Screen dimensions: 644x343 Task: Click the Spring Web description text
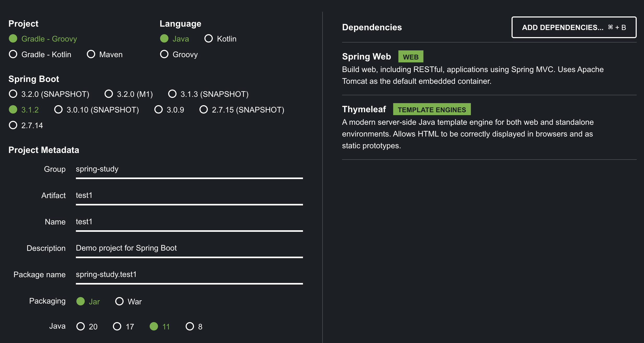pyautogui.click(x=473, y=75)
